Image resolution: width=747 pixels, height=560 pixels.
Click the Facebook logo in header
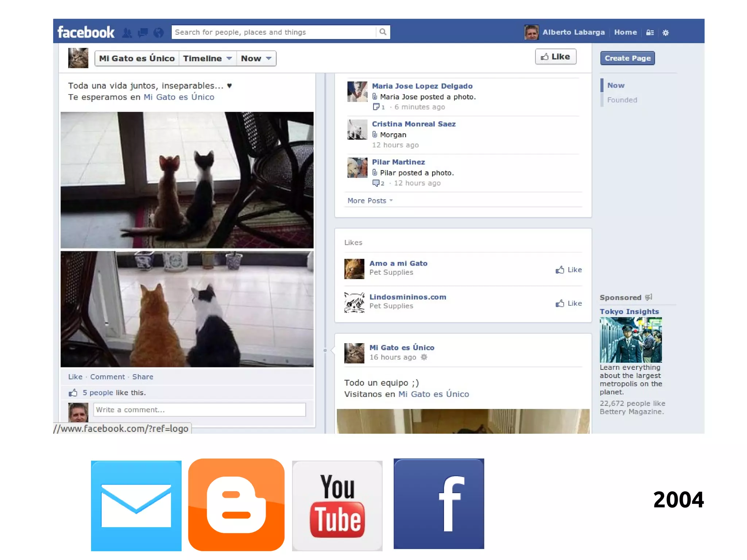pos(86,32)
